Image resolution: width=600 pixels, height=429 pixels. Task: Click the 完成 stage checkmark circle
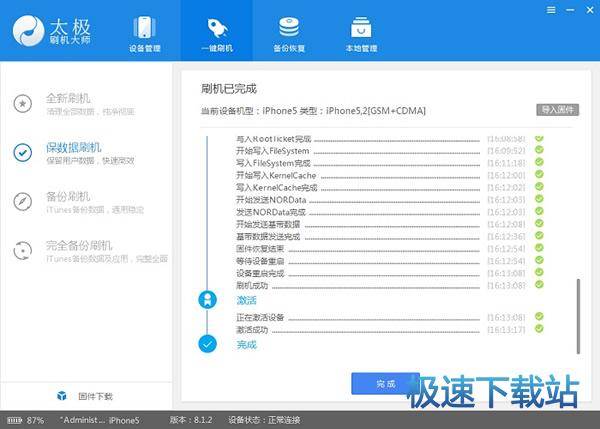tap(207, 344)
